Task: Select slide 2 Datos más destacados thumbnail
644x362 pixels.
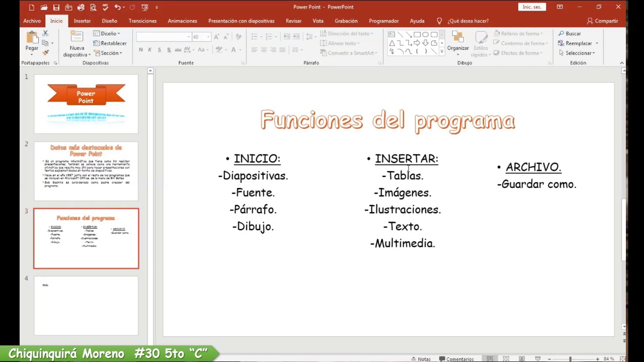Action: click(86, 171)
